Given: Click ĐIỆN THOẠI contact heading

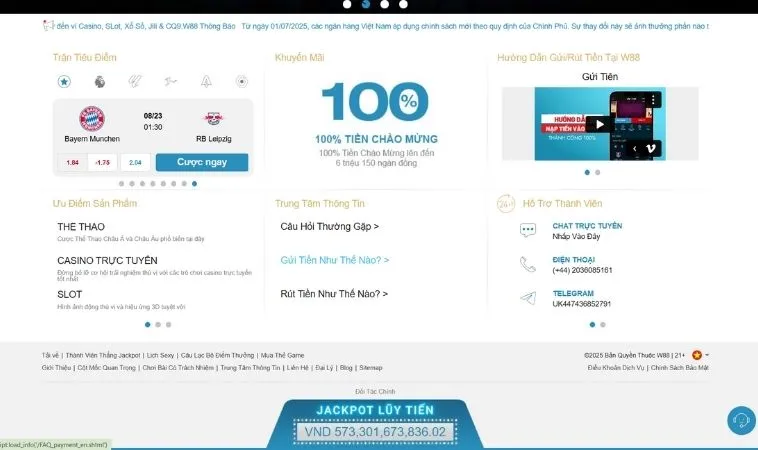Looking at the screenshot, I should tap(573, 260).
